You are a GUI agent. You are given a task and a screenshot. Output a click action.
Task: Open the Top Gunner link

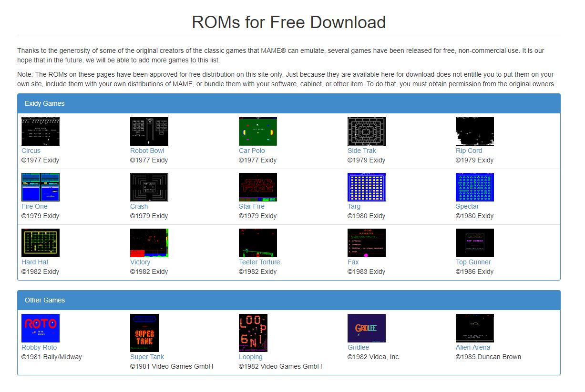tap(473, 262)
